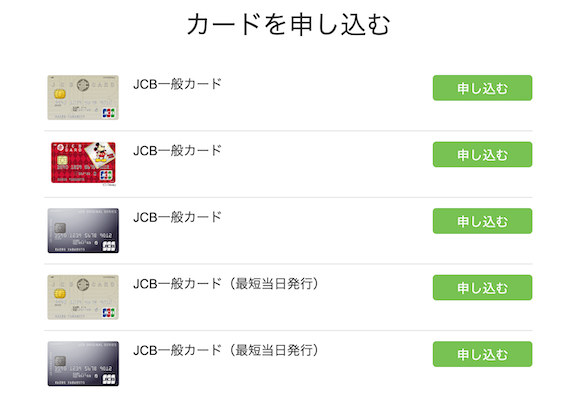Click the gold IC chip on first card

click(x=60, y=94)
